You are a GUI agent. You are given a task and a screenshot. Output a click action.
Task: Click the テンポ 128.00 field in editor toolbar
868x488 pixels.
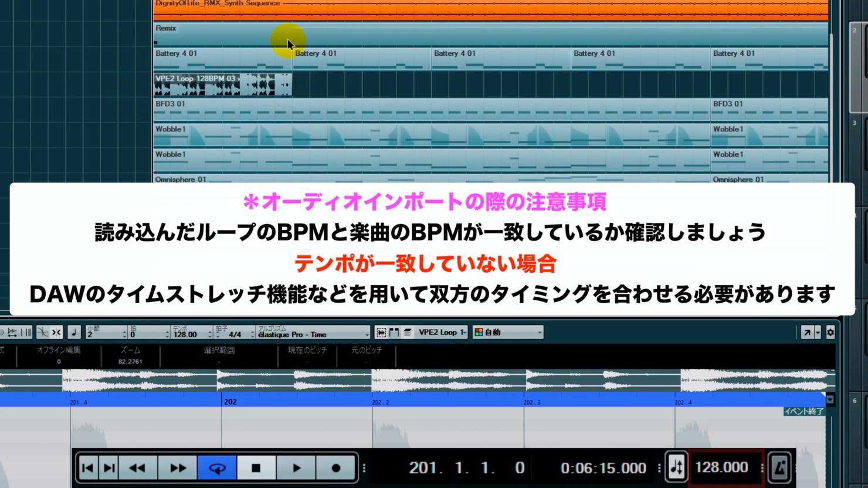[x=192, y=333]
